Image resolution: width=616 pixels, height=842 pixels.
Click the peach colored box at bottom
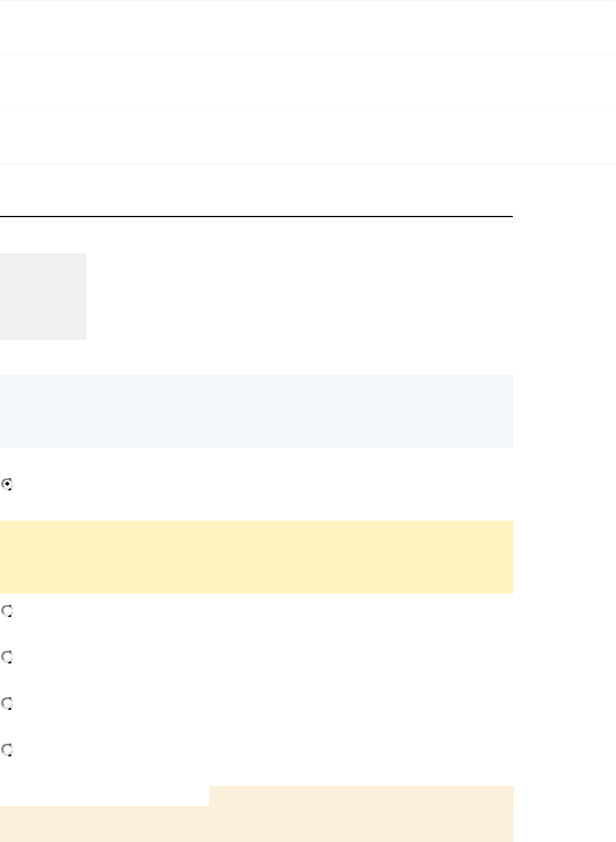tap(256, 824)
